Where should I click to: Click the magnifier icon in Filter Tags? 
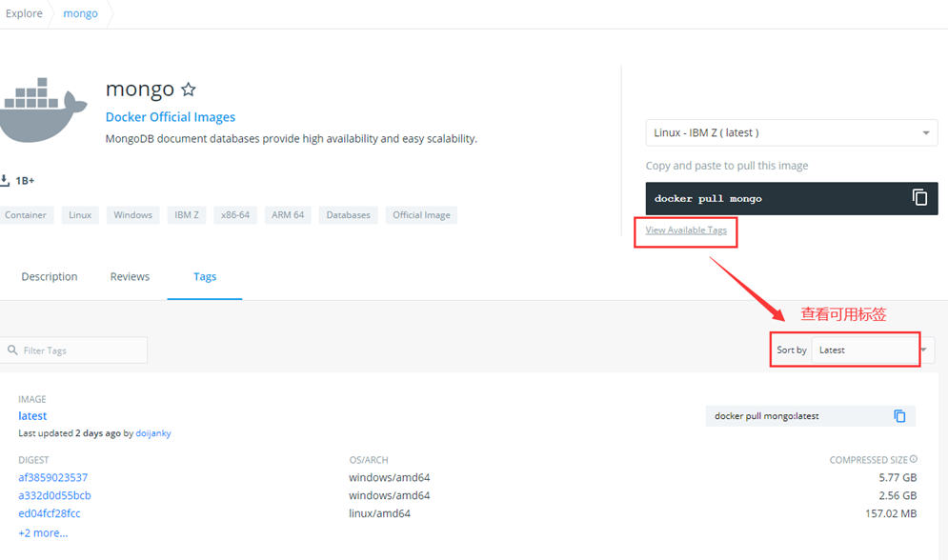pos(12,350)
